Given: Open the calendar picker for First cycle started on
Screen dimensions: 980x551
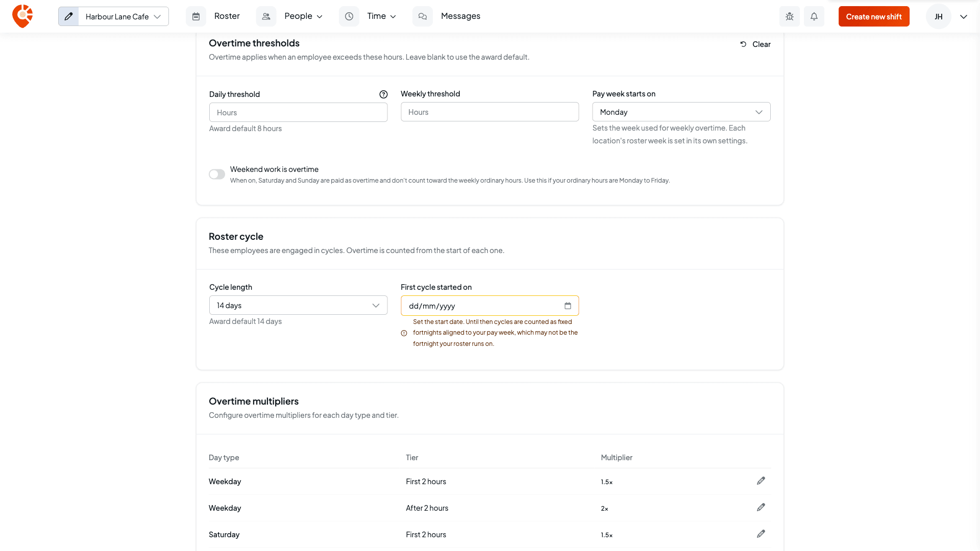Looking at the screenshot, I should click(x=568, y=306).
